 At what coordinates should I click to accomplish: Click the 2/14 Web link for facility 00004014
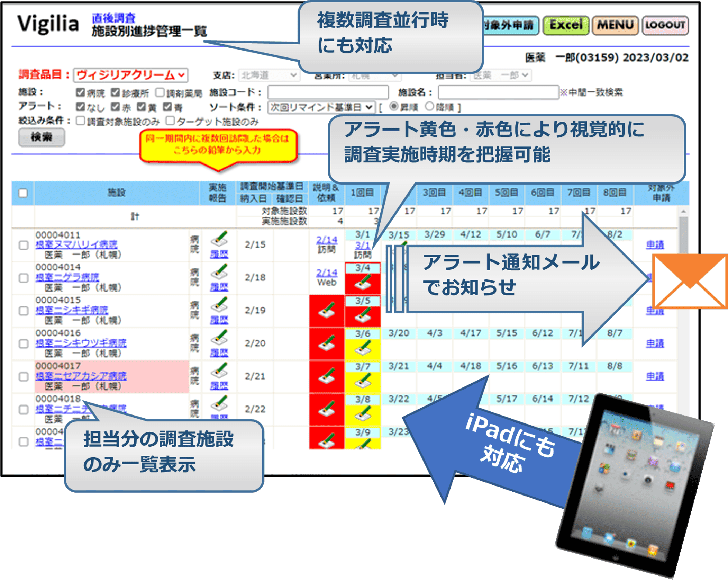tap(327, 273)
